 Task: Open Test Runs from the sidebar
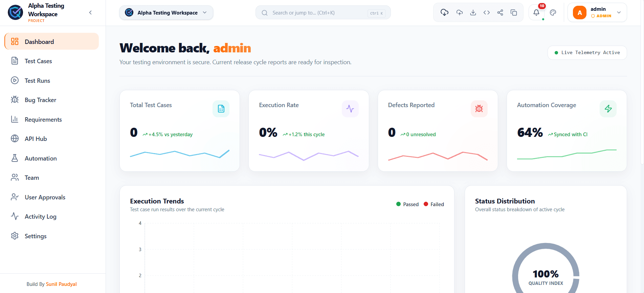[x=52, y=80]
